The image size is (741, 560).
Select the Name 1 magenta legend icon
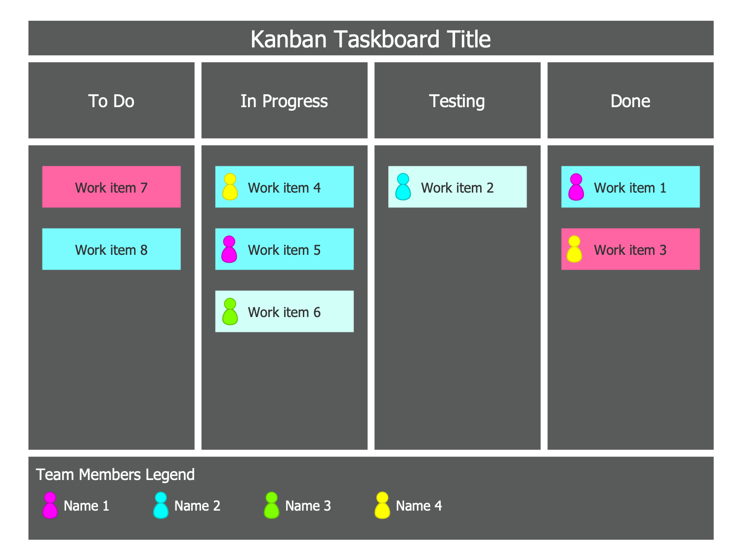50,505
